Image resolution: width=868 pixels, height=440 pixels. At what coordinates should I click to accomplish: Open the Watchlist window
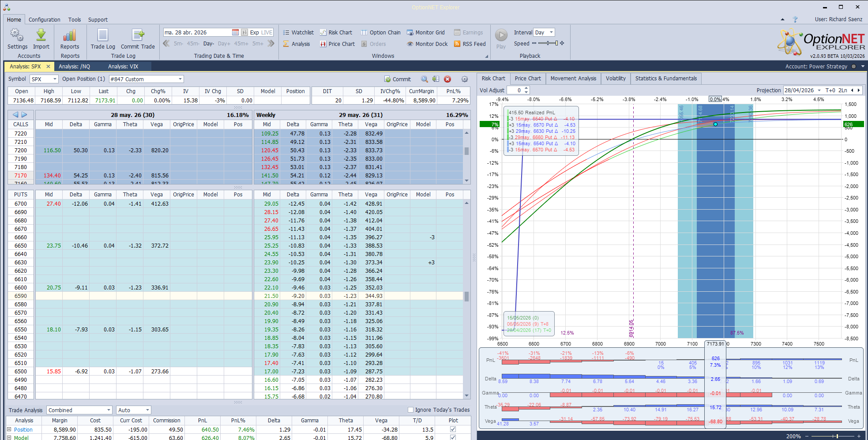tap(298, 32)
